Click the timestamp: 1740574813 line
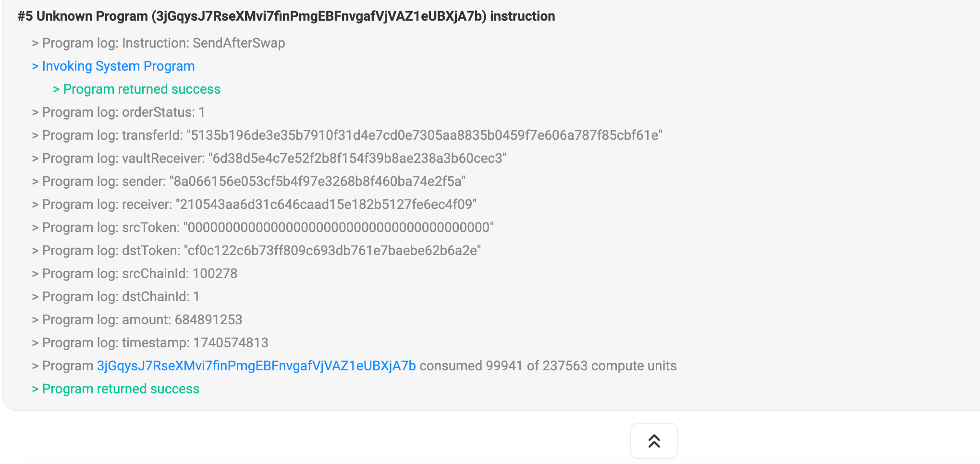 [x=150, y=343]
